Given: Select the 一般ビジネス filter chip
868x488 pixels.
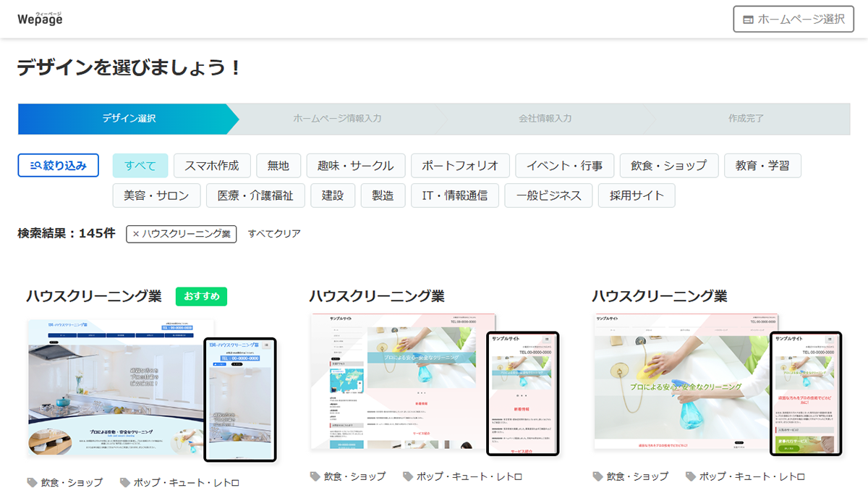Looking at the screenshot, I should [x=548, y=195].
